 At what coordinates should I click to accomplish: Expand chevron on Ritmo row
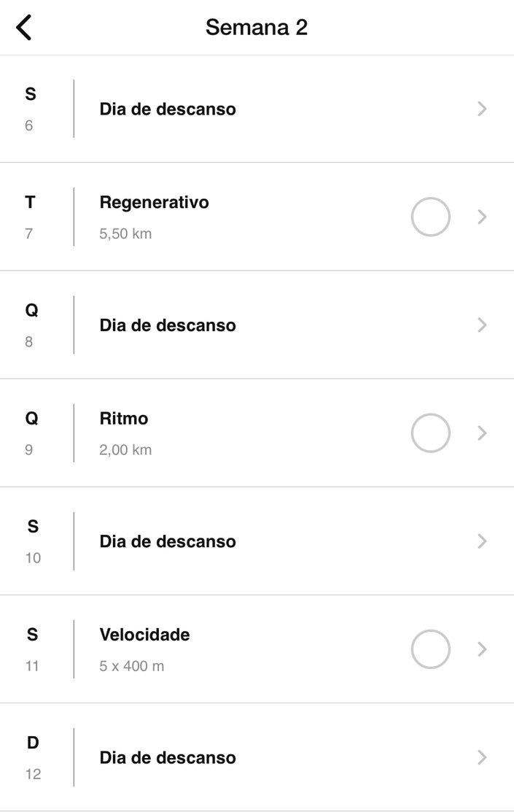point(481,433)
